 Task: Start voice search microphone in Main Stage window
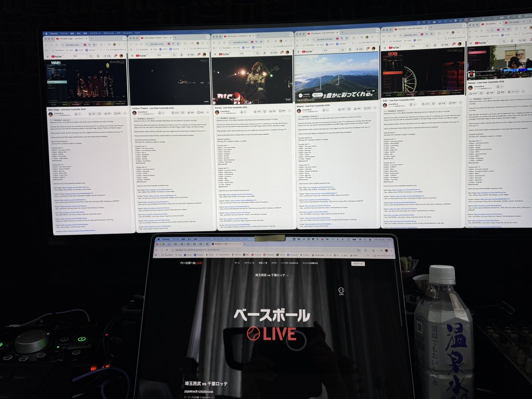[x=98, y=56]
